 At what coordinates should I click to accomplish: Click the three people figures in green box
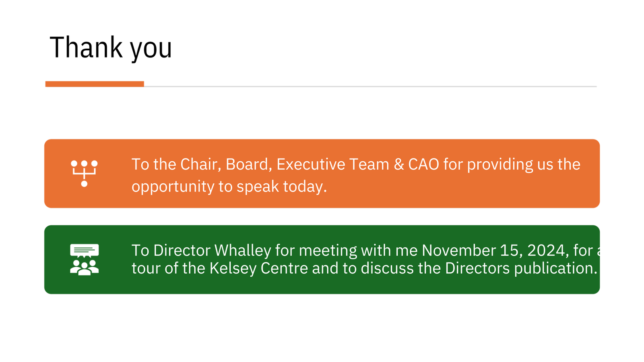[x=84, y=267]
